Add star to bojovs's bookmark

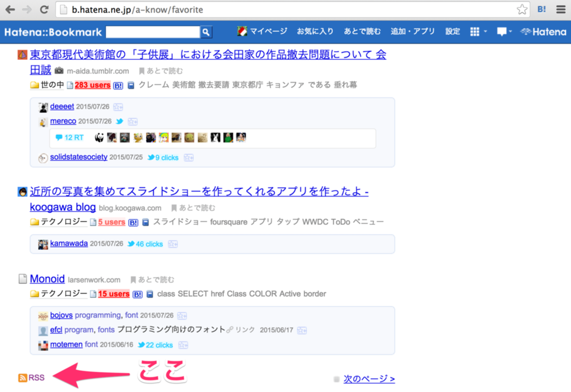182,316
